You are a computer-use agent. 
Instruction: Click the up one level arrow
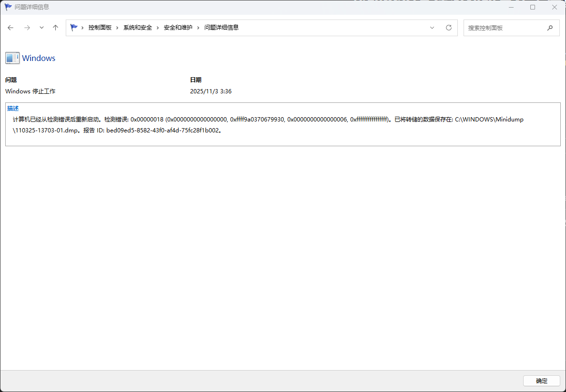[x=55, y=28]
